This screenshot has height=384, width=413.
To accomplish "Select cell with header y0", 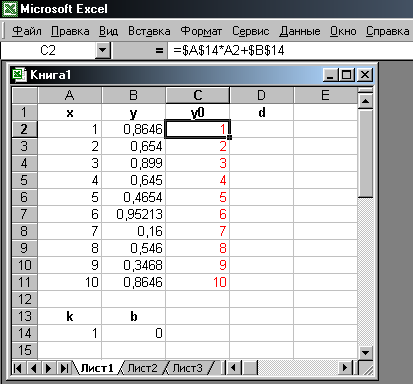I will 198,112.
